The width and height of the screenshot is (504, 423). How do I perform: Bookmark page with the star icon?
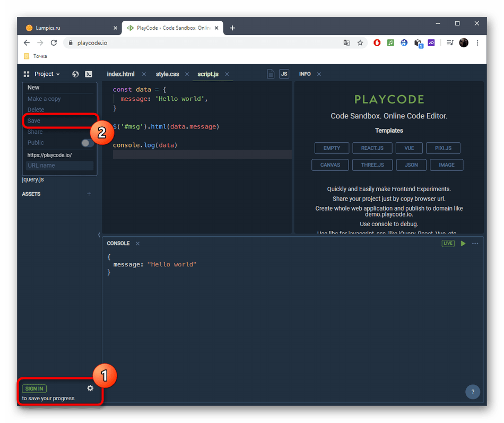(x=360, y=43)
